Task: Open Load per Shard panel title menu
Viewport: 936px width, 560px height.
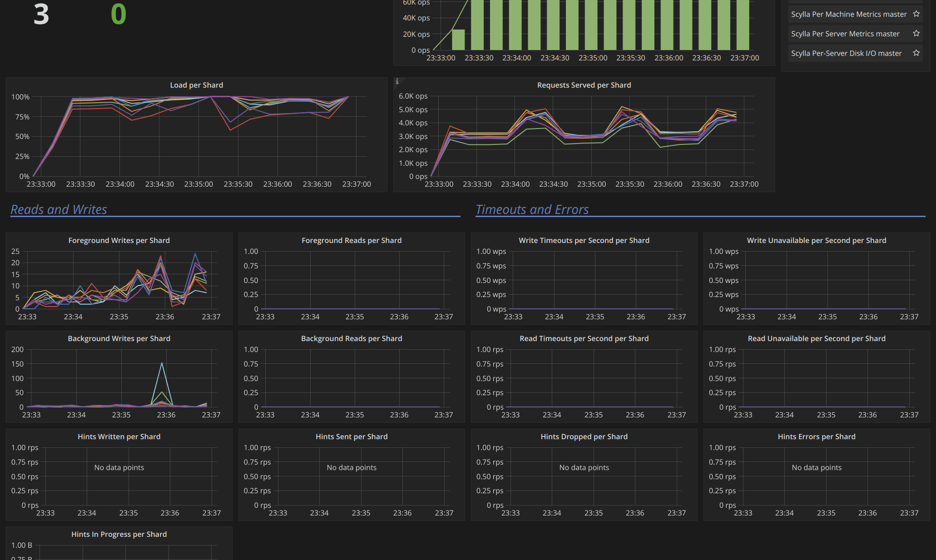Action: (196, 85)
